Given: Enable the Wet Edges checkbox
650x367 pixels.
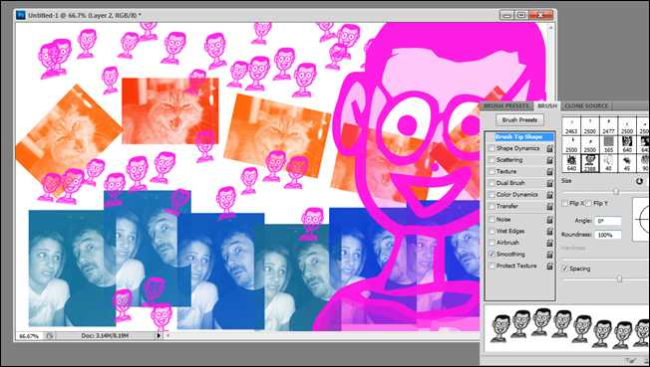Looking at the screenshot, I should (492, 231).
